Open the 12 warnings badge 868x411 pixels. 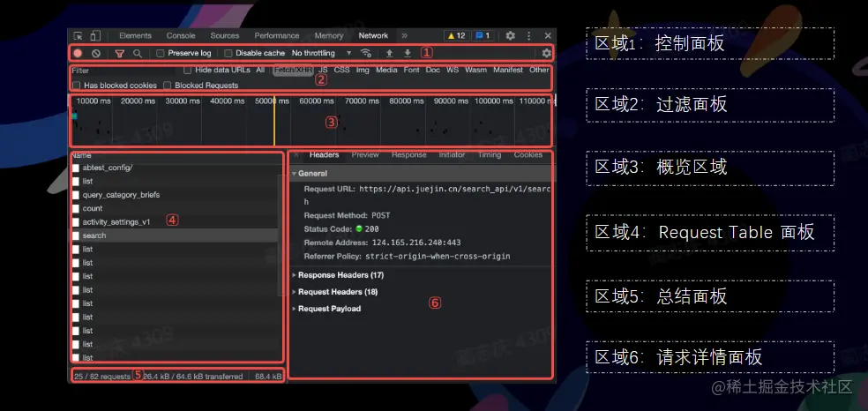click(457, 36)
